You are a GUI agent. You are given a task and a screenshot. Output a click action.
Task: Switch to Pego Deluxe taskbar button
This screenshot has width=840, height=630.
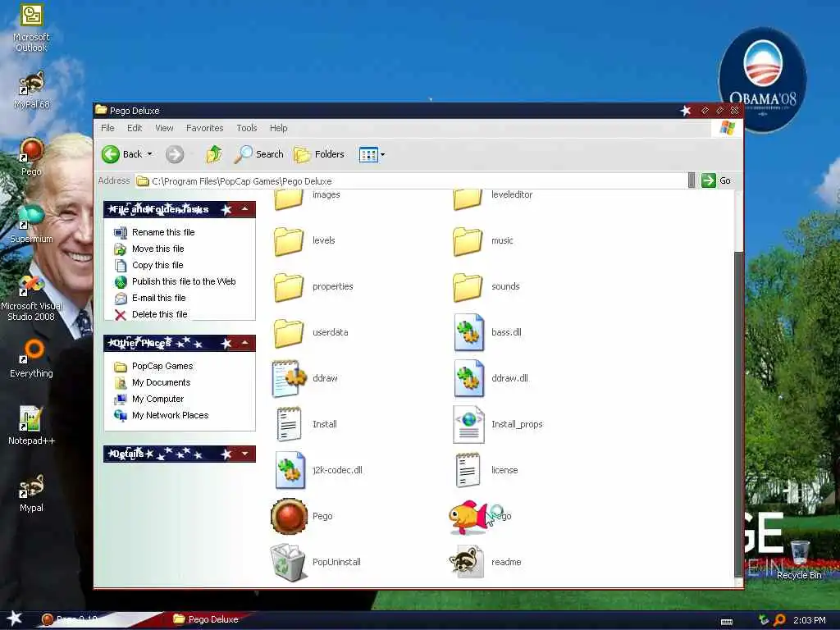pos(206,619)
